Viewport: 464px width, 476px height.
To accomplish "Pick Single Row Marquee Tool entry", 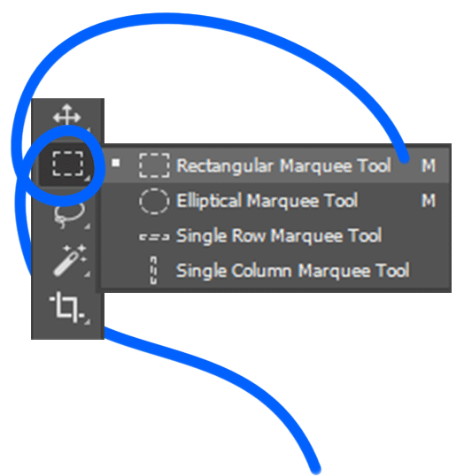I will click(276, 235).
